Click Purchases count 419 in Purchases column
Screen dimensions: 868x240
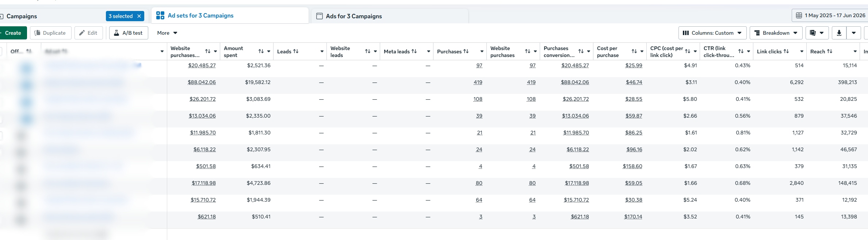(478, 82)
